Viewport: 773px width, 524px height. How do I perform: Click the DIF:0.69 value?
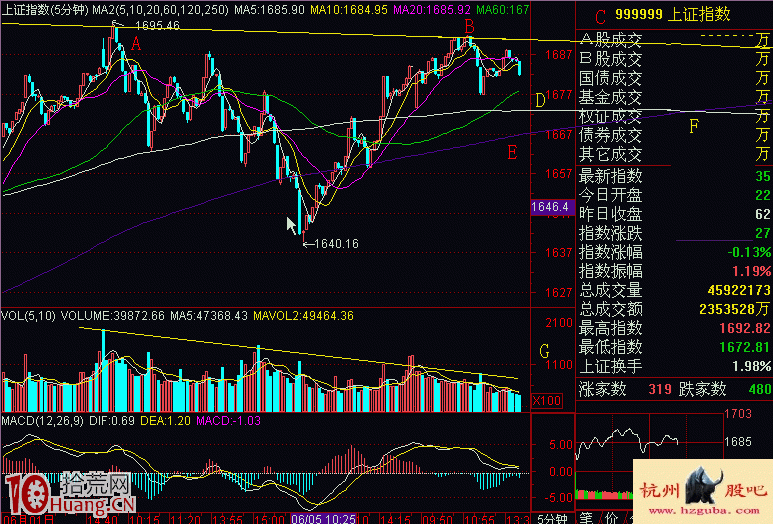tap(112, 420)
